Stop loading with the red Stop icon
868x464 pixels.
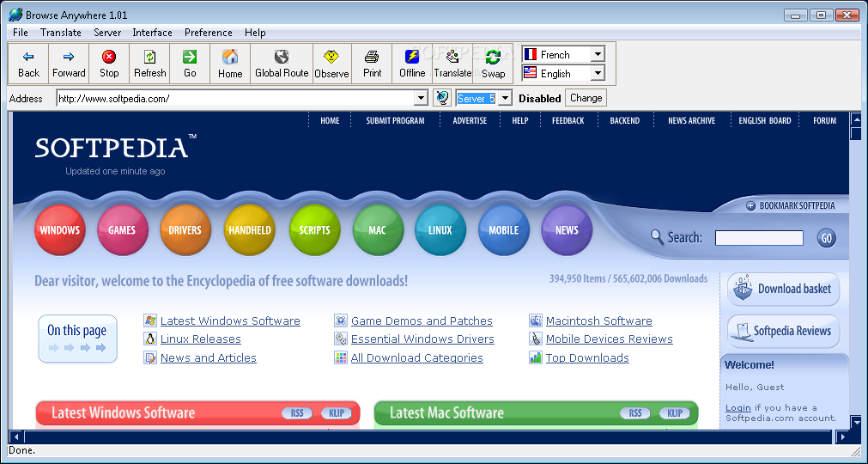pos(109,57)
